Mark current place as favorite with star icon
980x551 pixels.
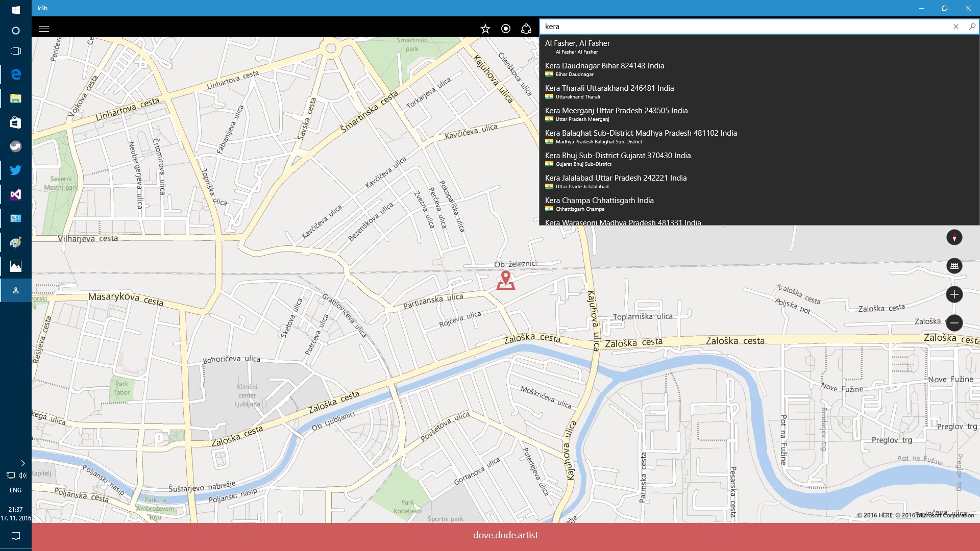(x=484, y=29)
